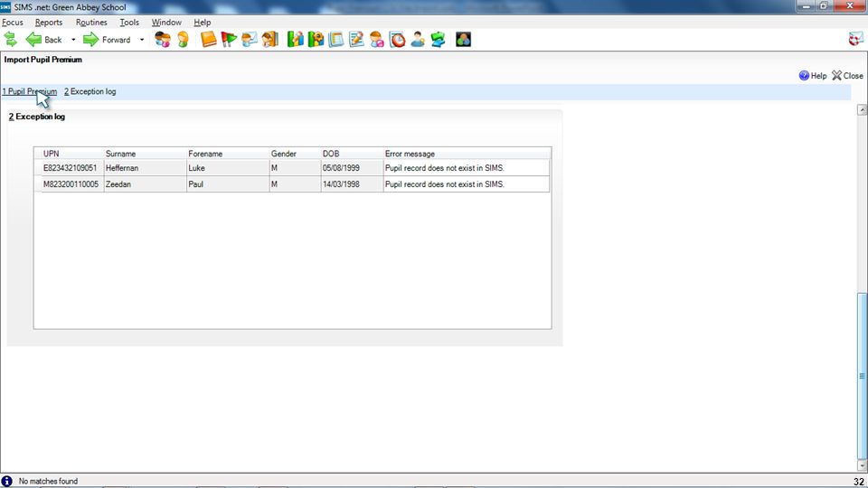Screen dimensions: 868x488
Task: Open the red clock icon
Action: 398,39
